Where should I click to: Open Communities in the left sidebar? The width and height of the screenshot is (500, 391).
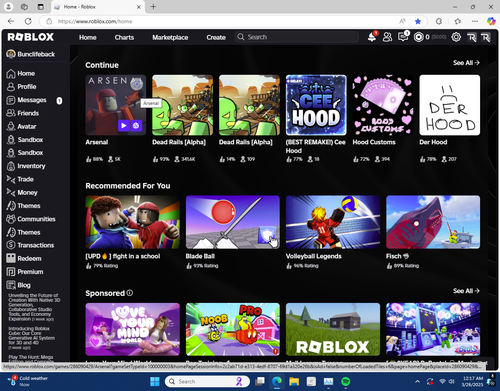click(31, 219)
